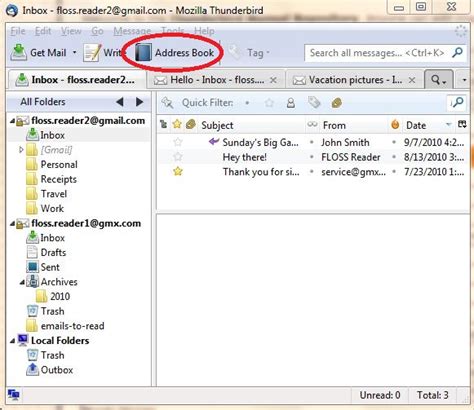
Task: Show next folder view with right arrow
Action: pyautogui.click(x=139, y=102)
